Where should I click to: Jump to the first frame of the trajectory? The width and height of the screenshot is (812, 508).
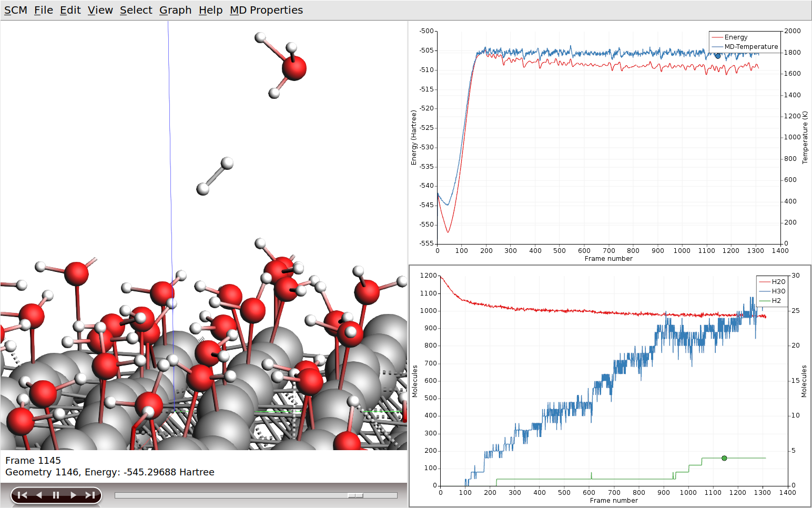22,495
